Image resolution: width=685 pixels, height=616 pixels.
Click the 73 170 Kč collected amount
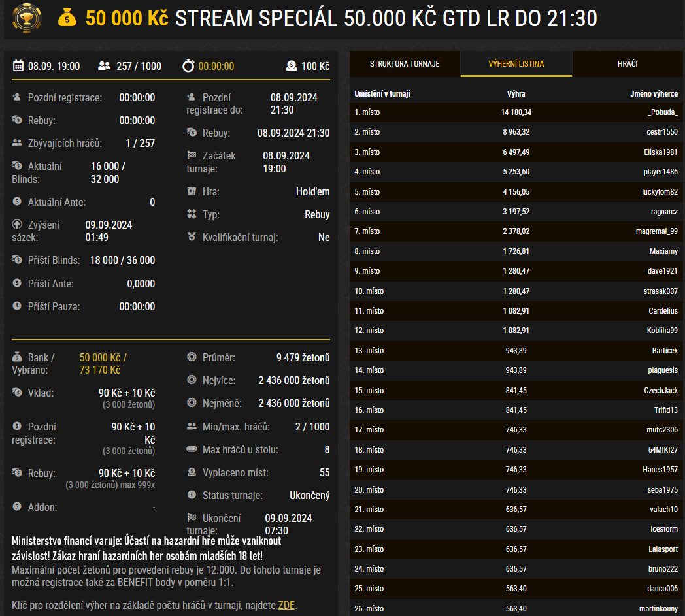(x=100, y=370)
